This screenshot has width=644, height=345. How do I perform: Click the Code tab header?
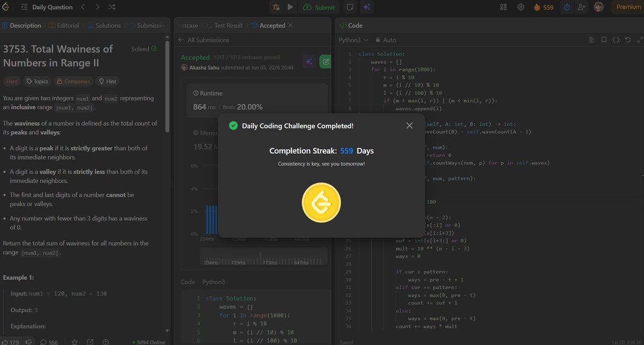[351, 25]
